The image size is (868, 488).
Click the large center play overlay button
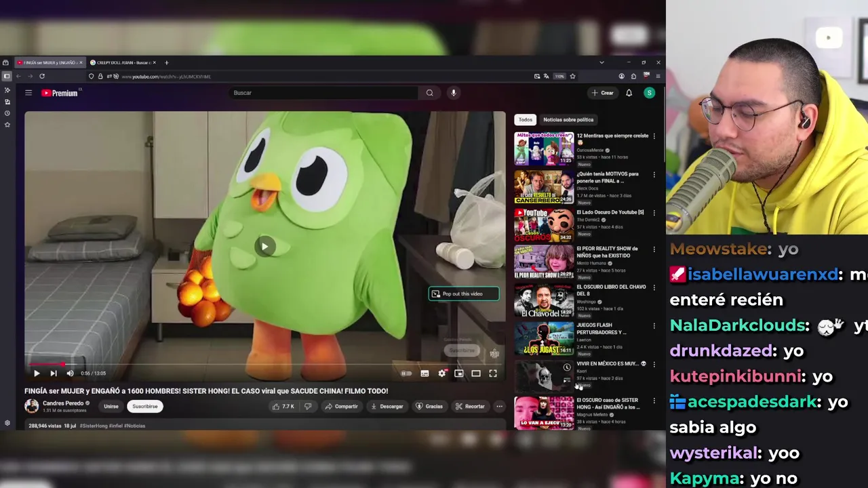pos(265,247)
